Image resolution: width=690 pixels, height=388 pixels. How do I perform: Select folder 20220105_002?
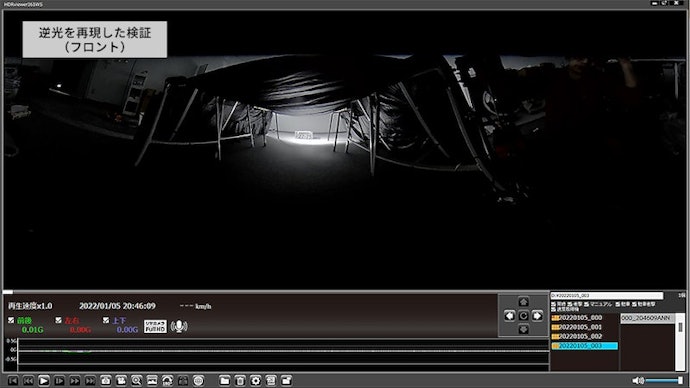584,337
